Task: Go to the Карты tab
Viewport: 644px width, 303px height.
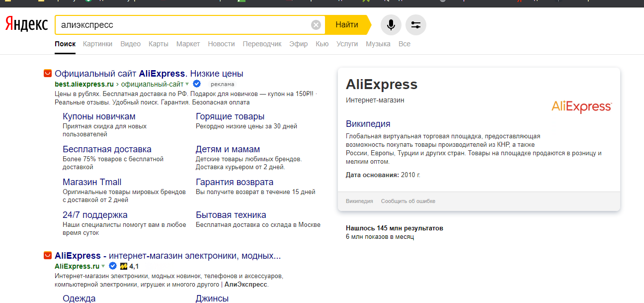Action: click(x=159, y=44)
